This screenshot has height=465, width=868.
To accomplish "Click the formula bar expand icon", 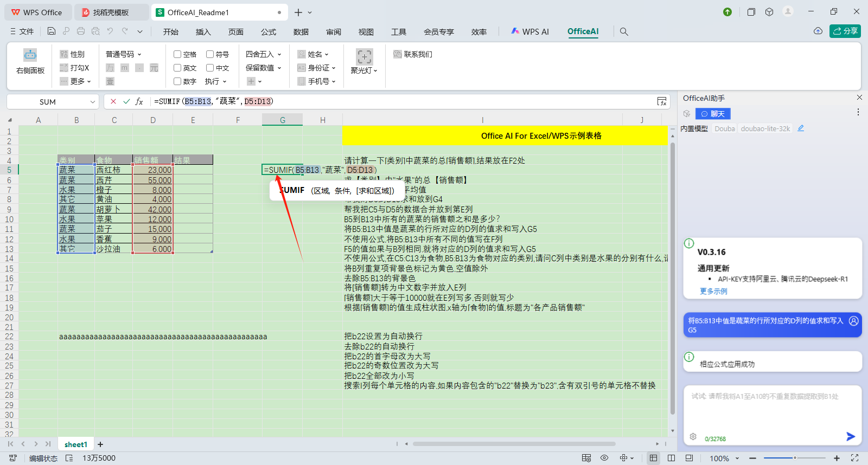I will pos(662,101).
